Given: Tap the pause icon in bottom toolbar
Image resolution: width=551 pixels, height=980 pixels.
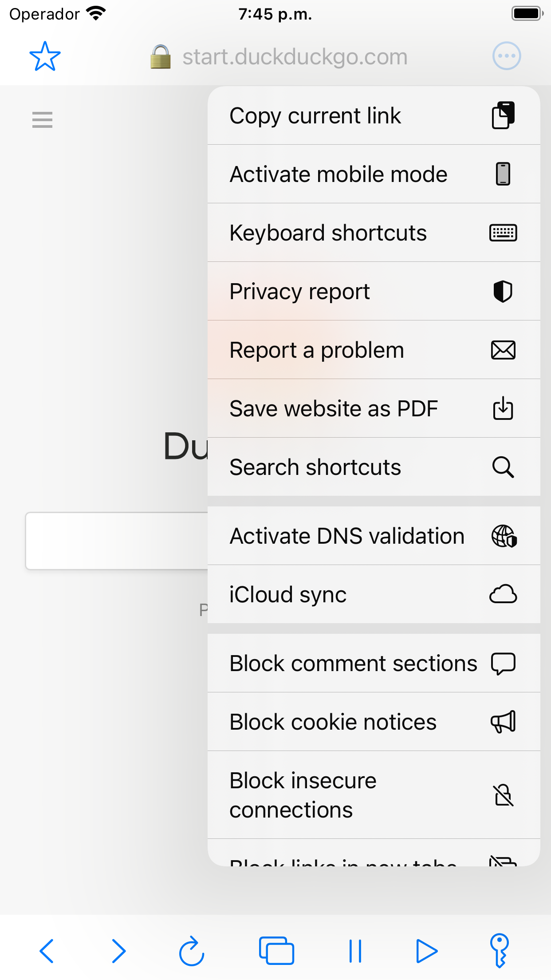Looking at the screenshot, I should point(355,951).
